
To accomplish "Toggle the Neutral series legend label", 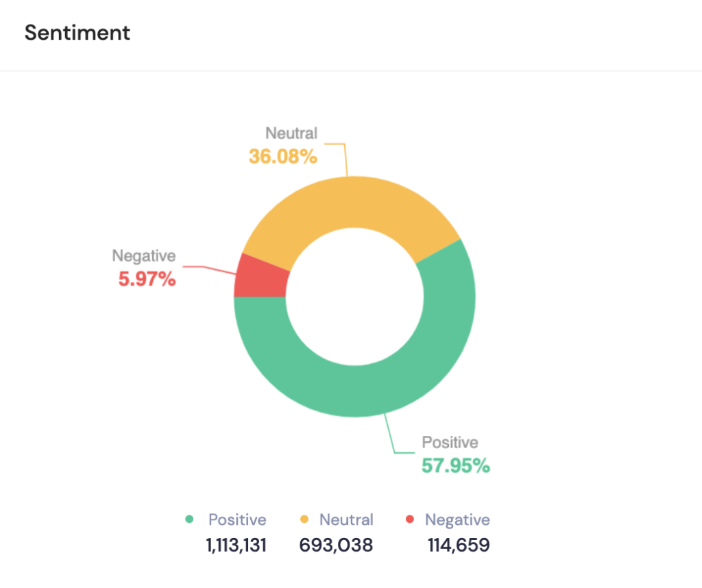I will click(346, 519).
